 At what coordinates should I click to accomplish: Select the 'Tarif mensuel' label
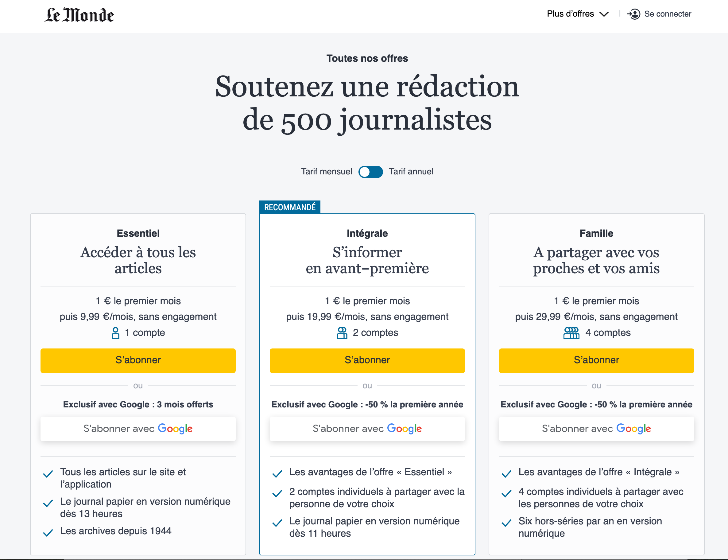[327, 172]
